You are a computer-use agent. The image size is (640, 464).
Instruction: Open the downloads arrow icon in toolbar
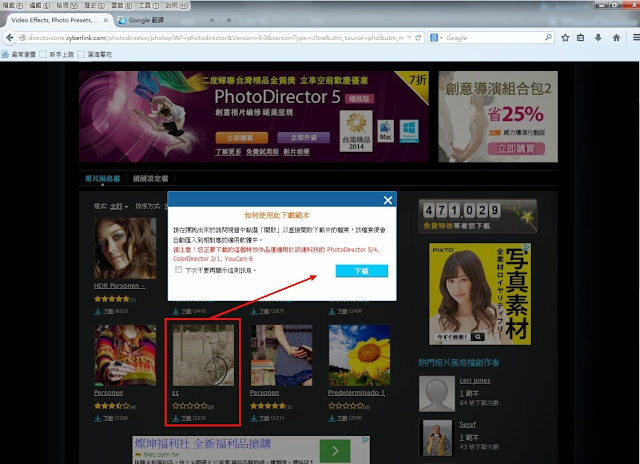598,38
